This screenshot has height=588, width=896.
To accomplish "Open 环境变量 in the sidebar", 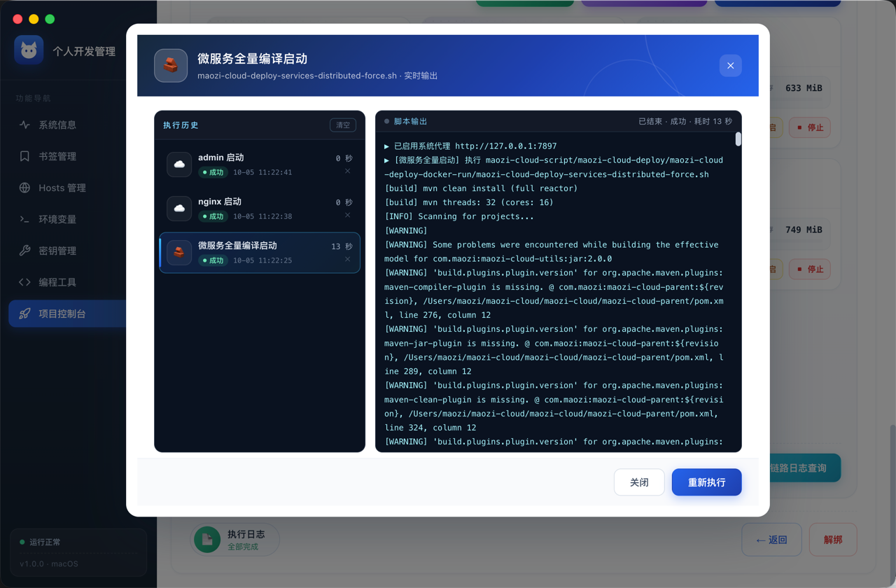I will [x=67, y=219].
